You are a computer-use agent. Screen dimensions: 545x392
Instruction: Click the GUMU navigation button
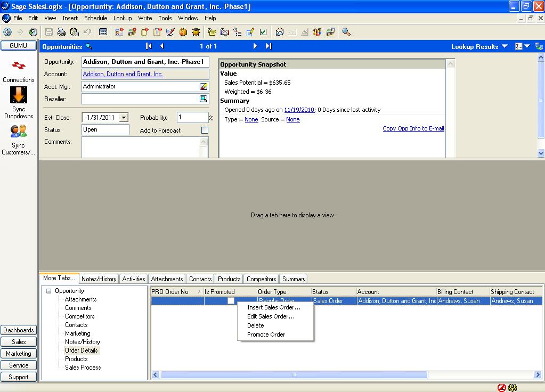pyautogui.click(x=19, y=45)
